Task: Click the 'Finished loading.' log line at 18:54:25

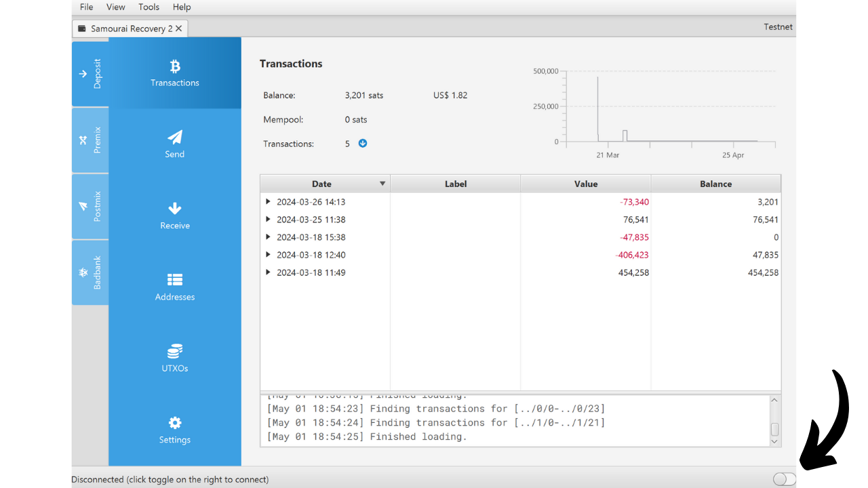Action: [367, 436]
